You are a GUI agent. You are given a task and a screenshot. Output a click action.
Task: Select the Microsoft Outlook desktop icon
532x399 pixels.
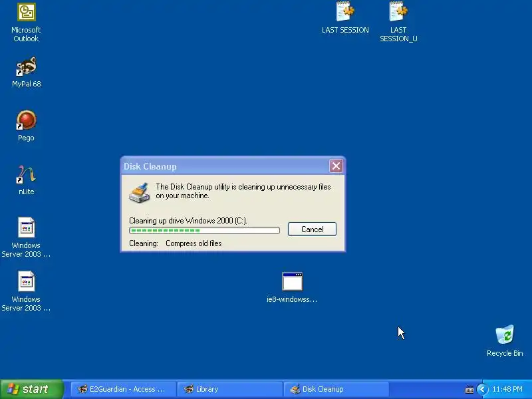(x=26, y=12)
